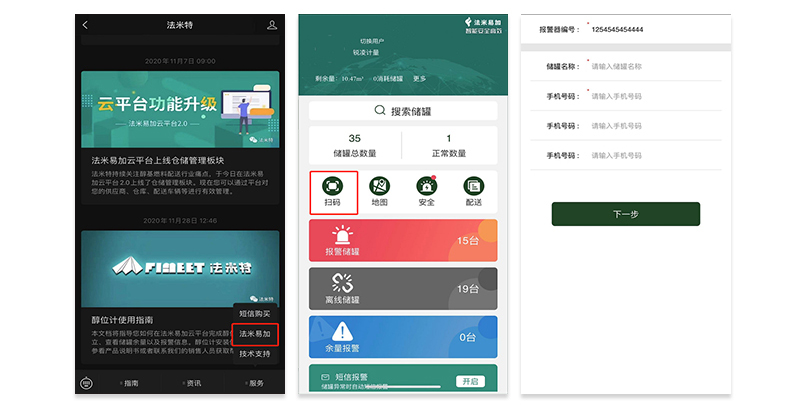Click the second 手机号码 input field
790x418 pixels.
655,126
